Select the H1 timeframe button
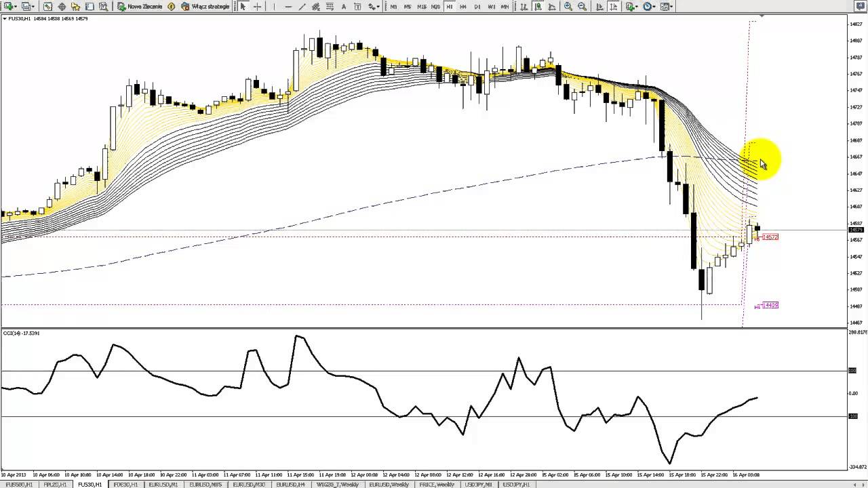This screenshot has height=488, width=868. [450, 6]
